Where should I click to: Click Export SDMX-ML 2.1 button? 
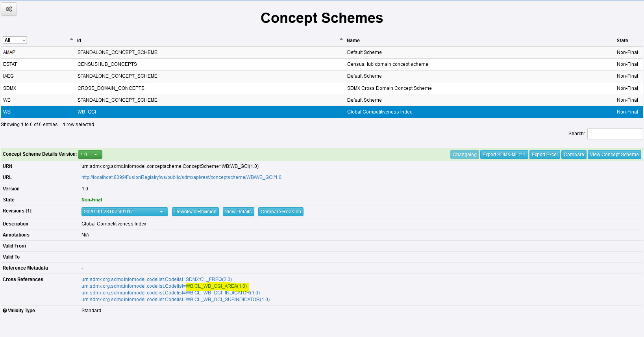[x=504, y=155]
